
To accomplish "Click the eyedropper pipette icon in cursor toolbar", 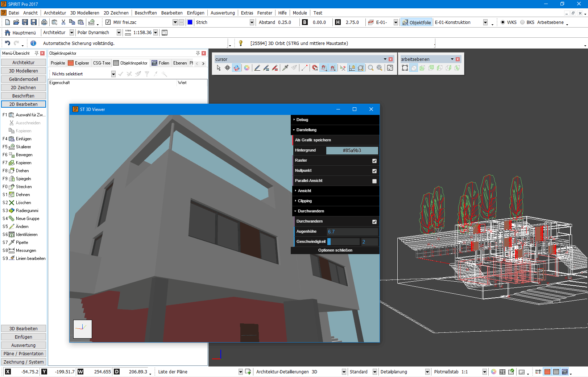I will (285, 68).
